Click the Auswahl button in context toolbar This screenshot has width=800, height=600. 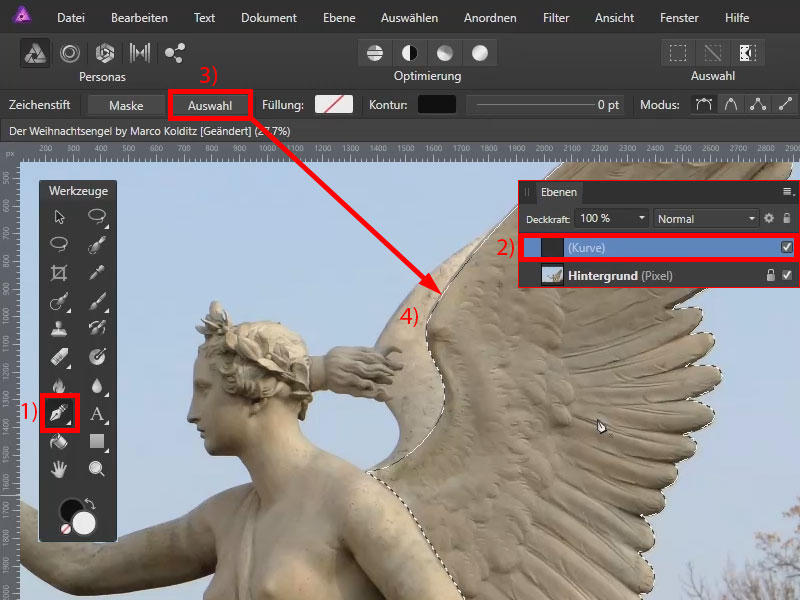(x=210, y=106)
